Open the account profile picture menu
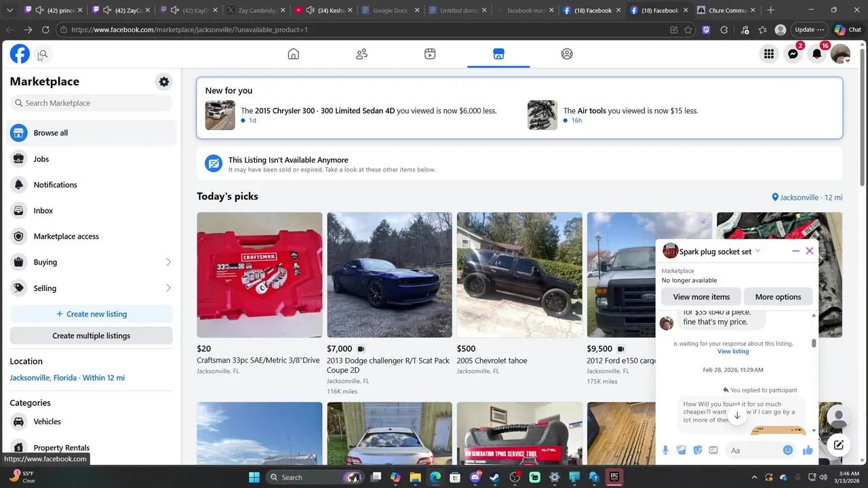Image resolution: width=868 pixels, height=488 pixels. coord(840,54)
